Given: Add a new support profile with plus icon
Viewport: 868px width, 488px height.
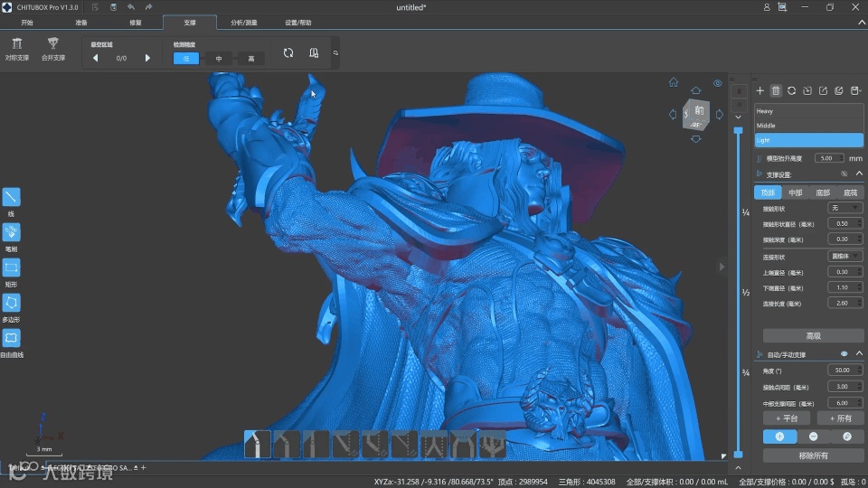Looking at the screenshot, I should (760, 90).
